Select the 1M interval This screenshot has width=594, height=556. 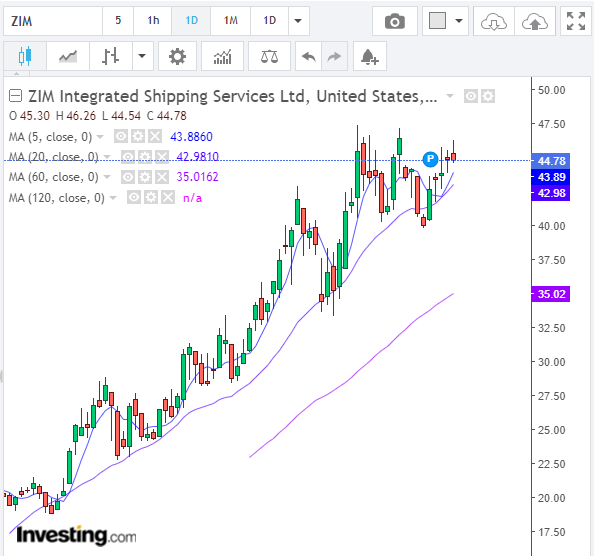(231, 21)
